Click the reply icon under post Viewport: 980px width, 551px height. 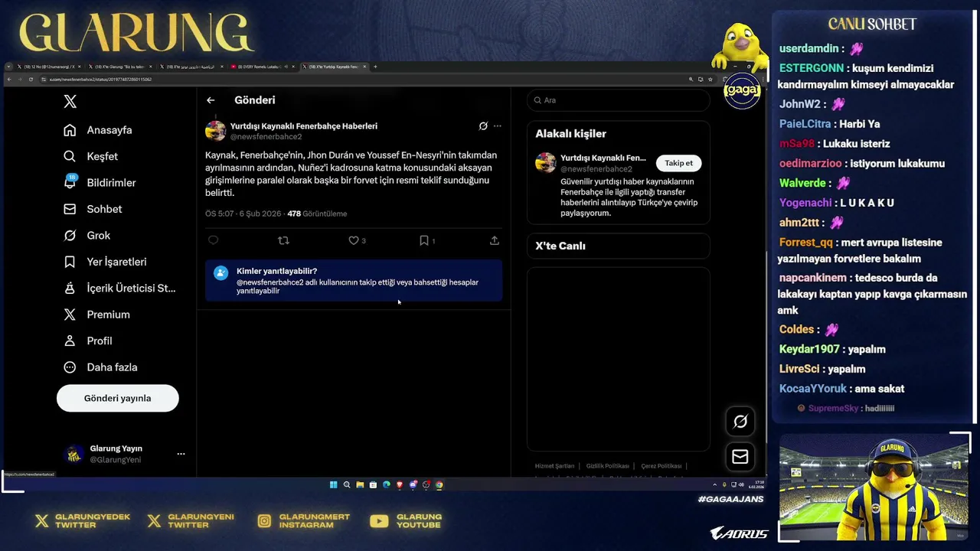(x=213, y=240)
